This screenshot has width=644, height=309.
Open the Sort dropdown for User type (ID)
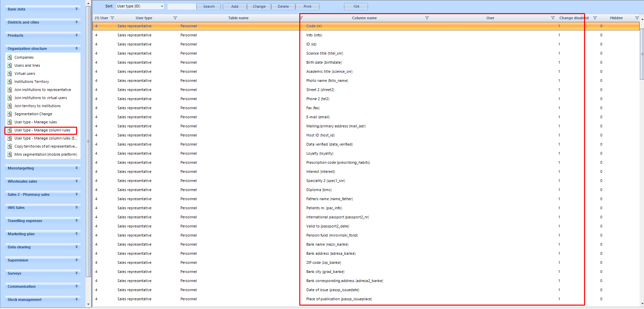[x=162, y=6]
